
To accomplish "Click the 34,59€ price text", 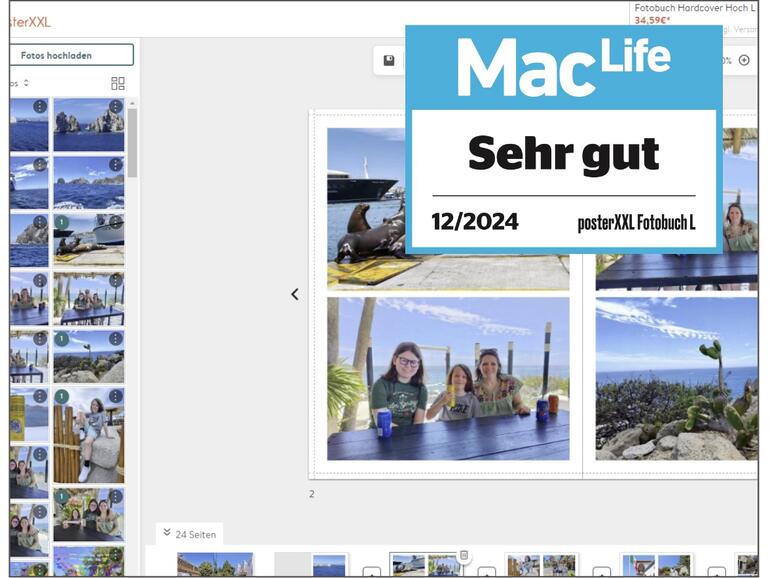I will pyautogui.click(x=652, y=21).
